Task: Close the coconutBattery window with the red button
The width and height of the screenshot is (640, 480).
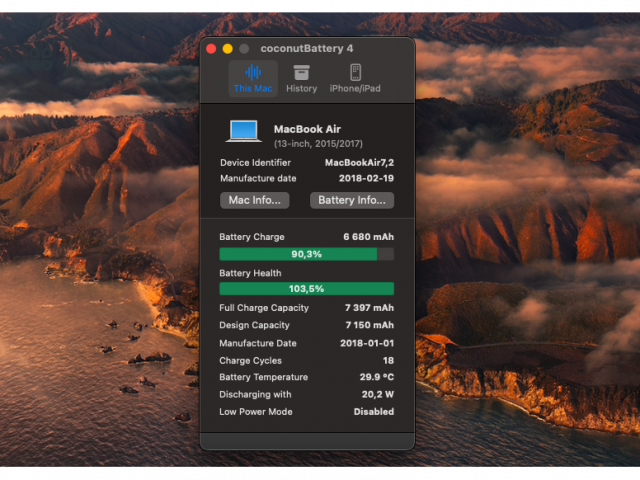Action: point(211,49)
